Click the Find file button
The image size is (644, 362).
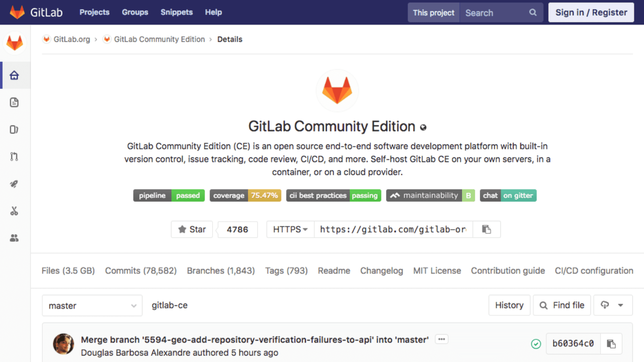point(562,305)
